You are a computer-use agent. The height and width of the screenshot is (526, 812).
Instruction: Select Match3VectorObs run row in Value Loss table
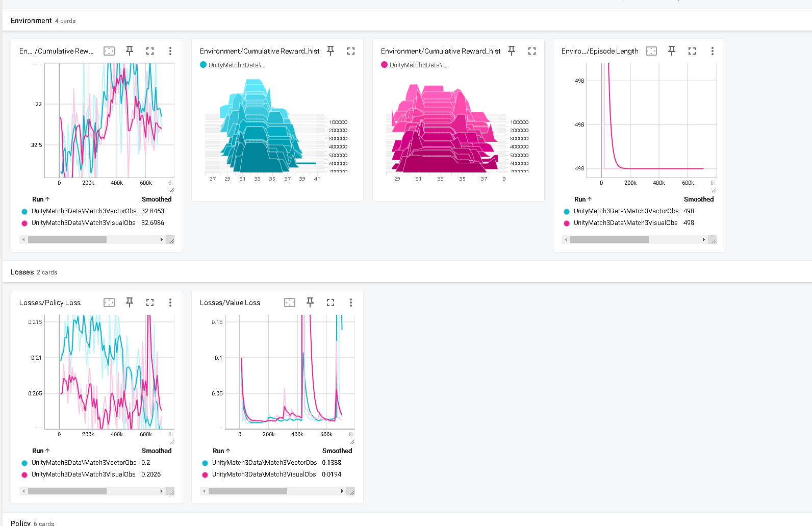pyautogui.click(x=277, y=463)
